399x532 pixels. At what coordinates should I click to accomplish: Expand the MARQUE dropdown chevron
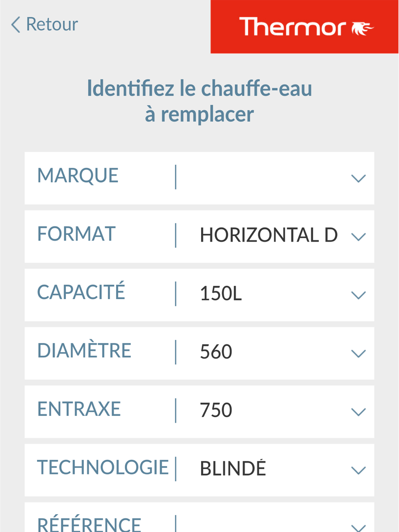(x=358, y=178)
